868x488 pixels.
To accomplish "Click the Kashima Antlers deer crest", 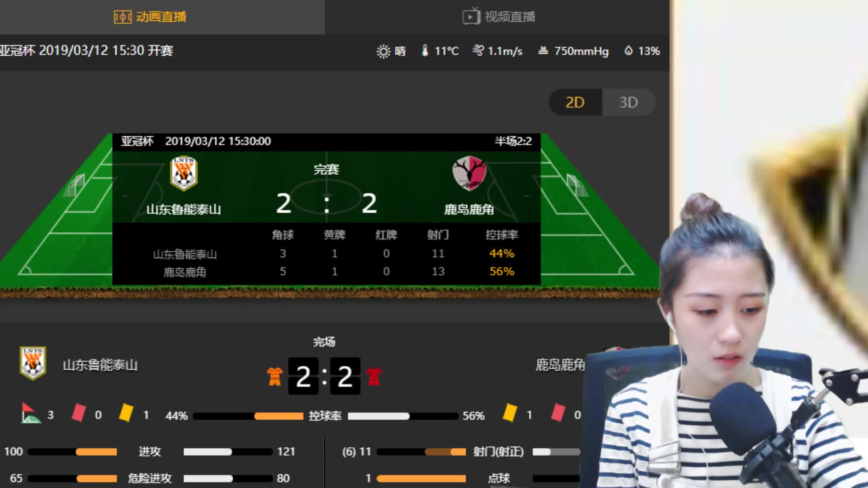I will pyautogui.click(x=469, y=174).
